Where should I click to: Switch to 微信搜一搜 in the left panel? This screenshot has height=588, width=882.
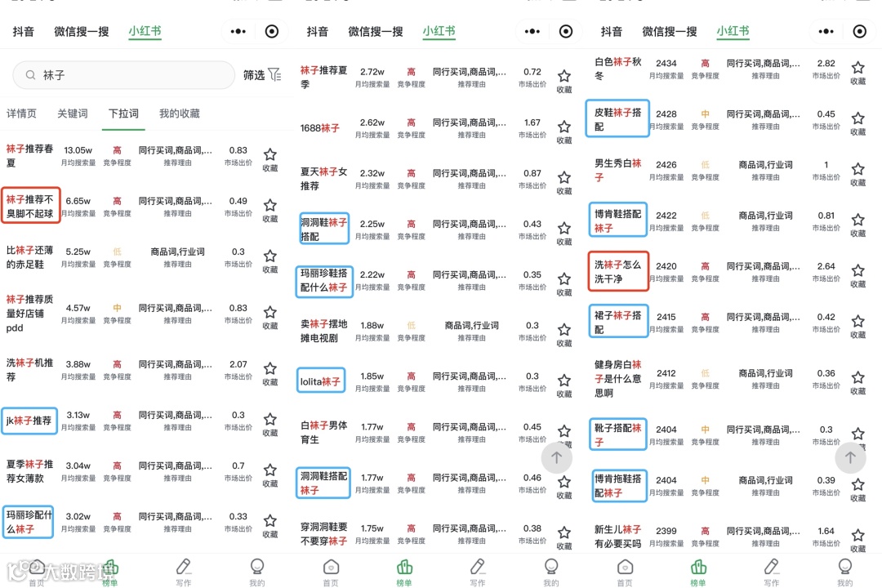tap(82, 32)
